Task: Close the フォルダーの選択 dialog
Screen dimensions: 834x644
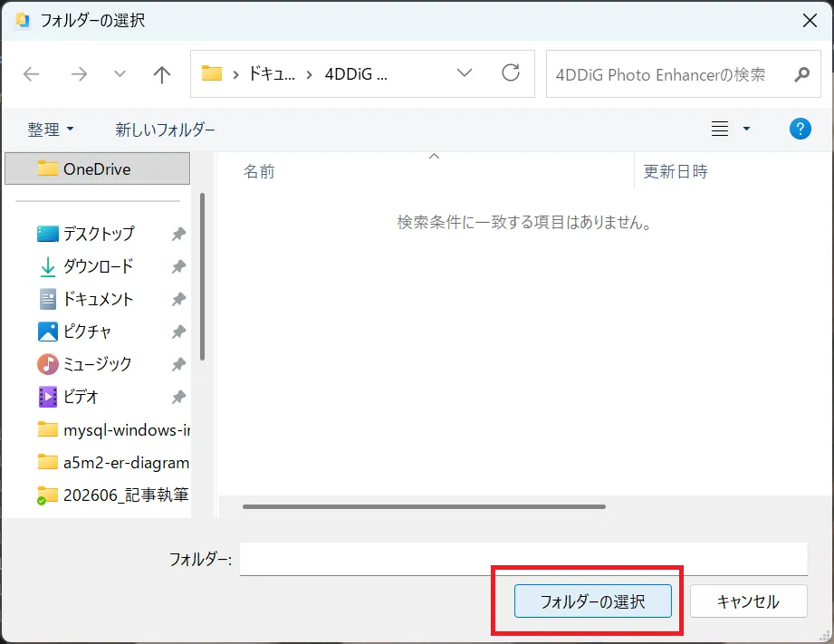Action: click(810, 20)
